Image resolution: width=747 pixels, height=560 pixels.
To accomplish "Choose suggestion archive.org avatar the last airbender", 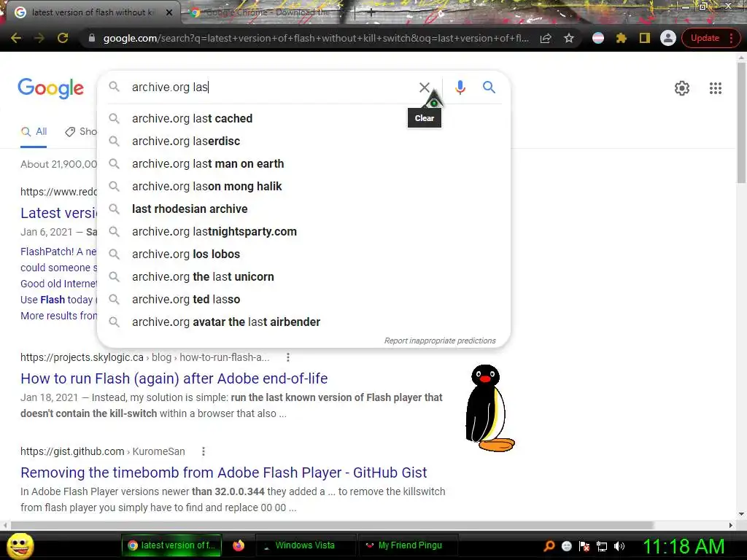I will (x=303, y=322).
